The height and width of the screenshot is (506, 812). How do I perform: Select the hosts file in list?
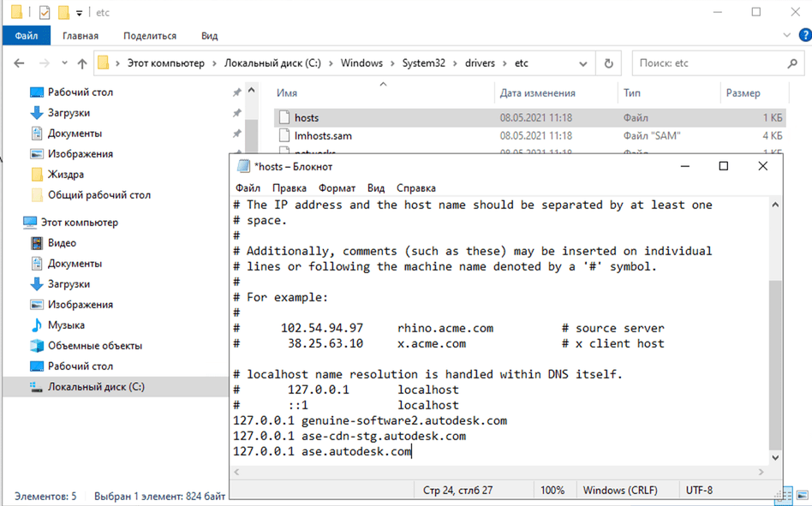[x=529, y=118]
